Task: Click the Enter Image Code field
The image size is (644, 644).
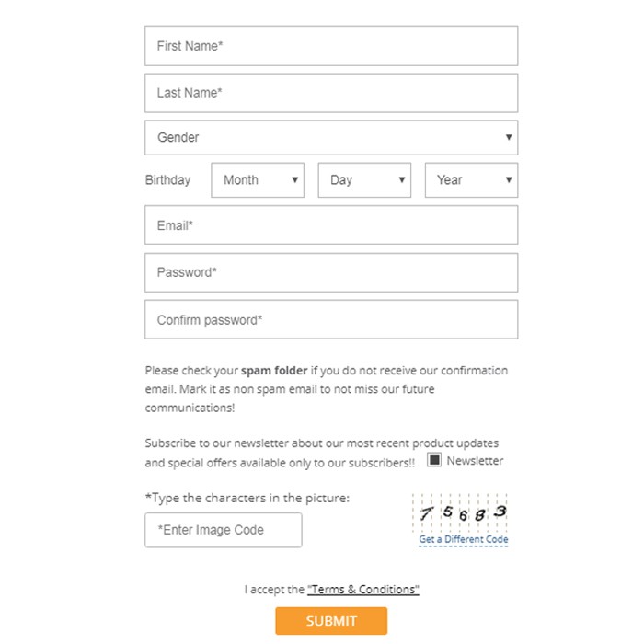Action: pos(223,530)
